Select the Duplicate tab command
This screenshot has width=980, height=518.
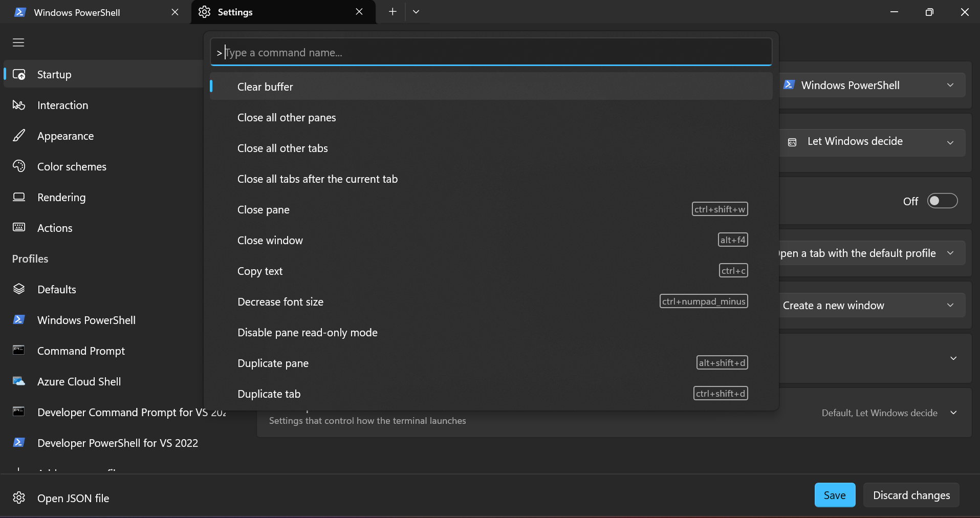click(x=491, y=394)
